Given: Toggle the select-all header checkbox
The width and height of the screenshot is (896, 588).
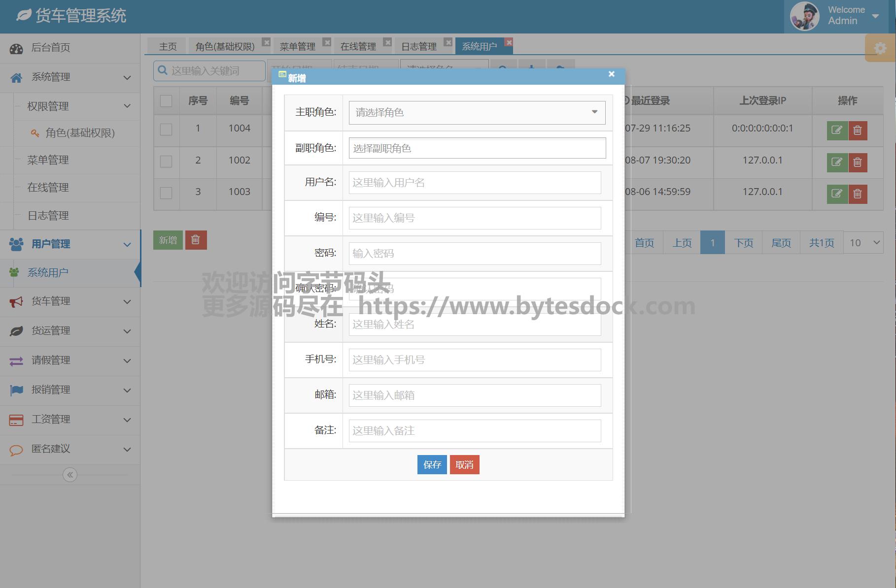Looking at the screenshot, I should pos(166,101).
